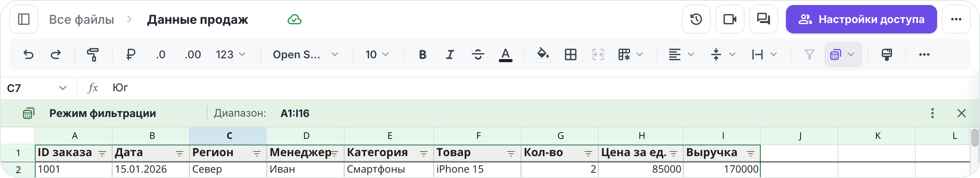Image resolution: width=980 pixels, height=178 pixels.
Task: Decrease decimal places (.0)
Action: coord(161,54)
